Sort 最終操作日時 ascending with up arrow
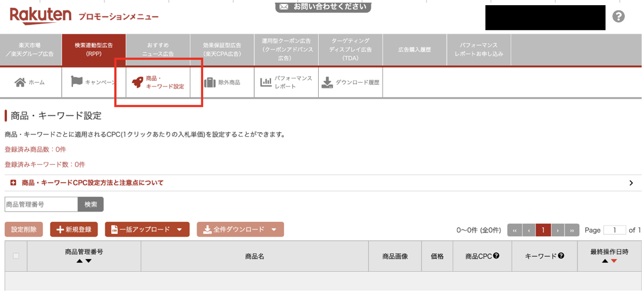The width and height of the screenshot is (644, 293). [605, 261]
